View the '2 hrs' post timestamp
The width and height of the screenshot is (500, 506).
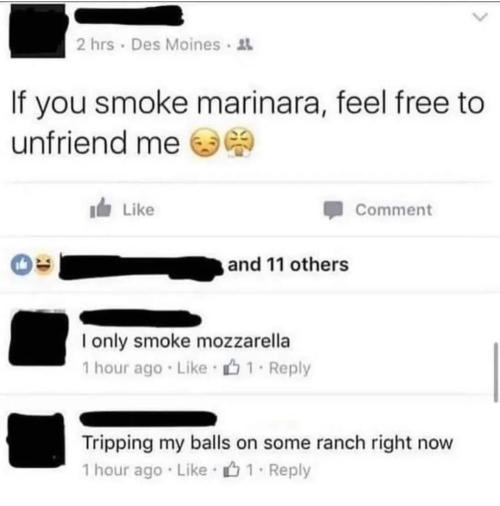coord(95,44)
